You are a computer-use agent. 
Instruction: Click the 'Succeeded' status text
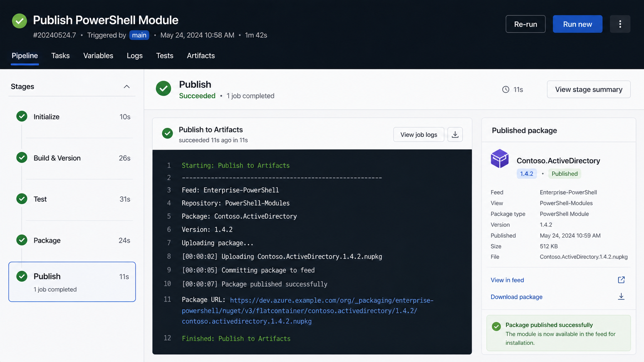[x=197, y=96]
